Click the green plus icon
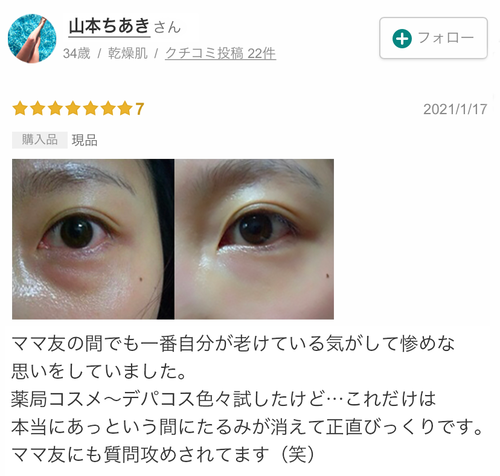 click(402, 39)
